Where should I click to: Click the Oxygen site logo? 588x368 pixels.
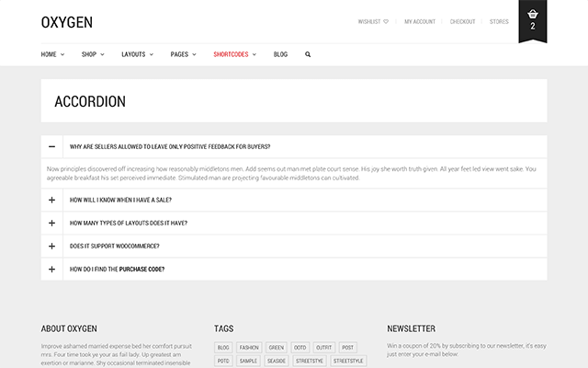67,22
